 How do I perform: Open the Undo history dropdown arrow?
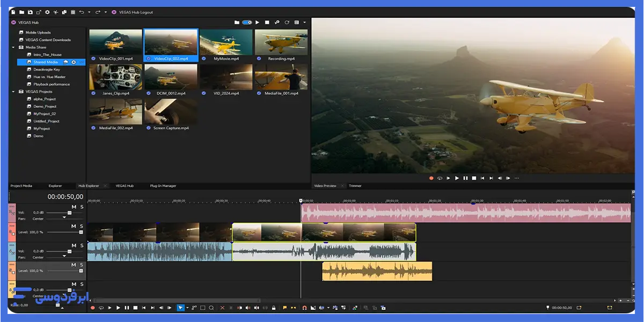point(89,12)
